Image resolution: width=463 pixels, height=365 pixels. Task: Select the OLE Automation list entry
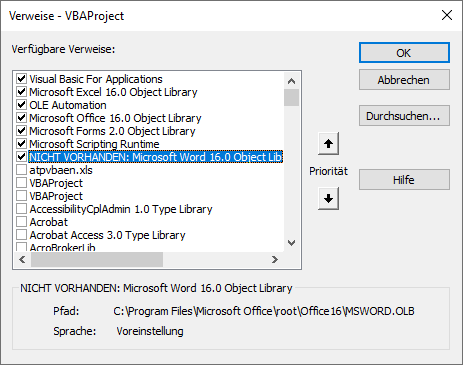68,105
